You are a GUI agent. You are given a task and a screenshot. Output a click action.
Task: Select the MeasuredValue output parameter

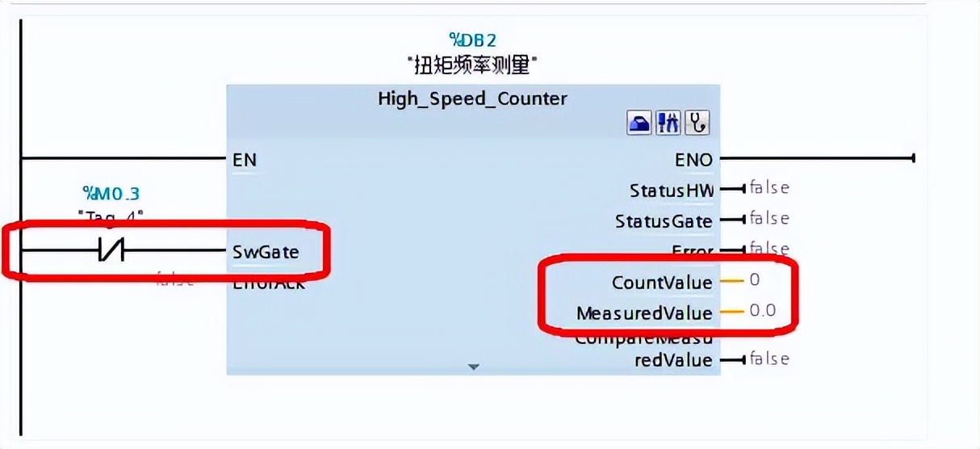point(644,313)
